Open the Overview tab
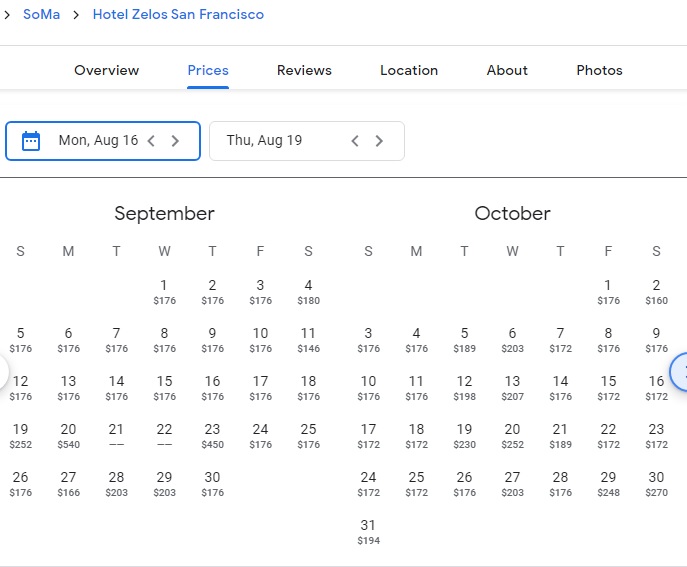687x567 pixels. 107,70
